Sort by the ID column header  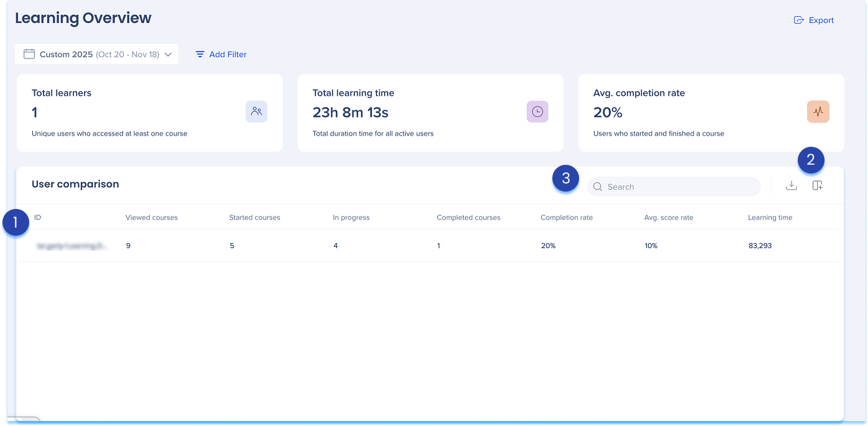pyautogui.click(x=38, y=218)
